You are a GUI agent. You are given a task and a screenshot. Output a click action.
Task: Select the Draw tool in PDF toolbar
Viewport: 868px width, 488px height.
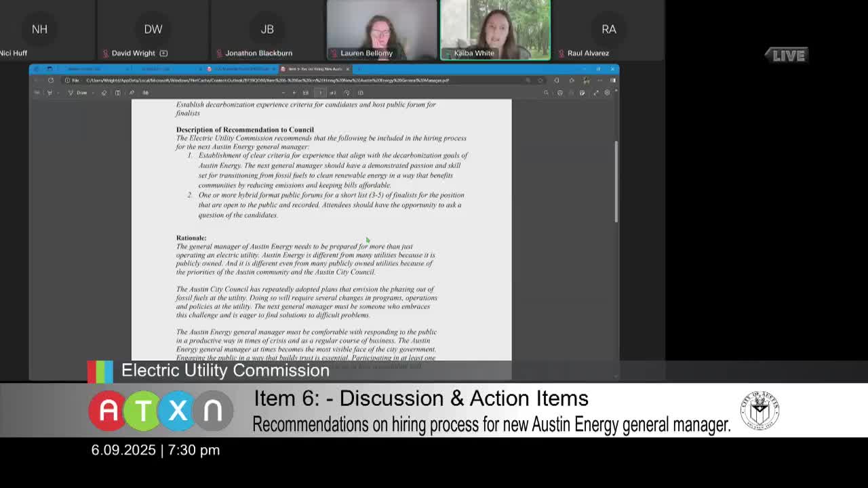[x=77, y=93]
